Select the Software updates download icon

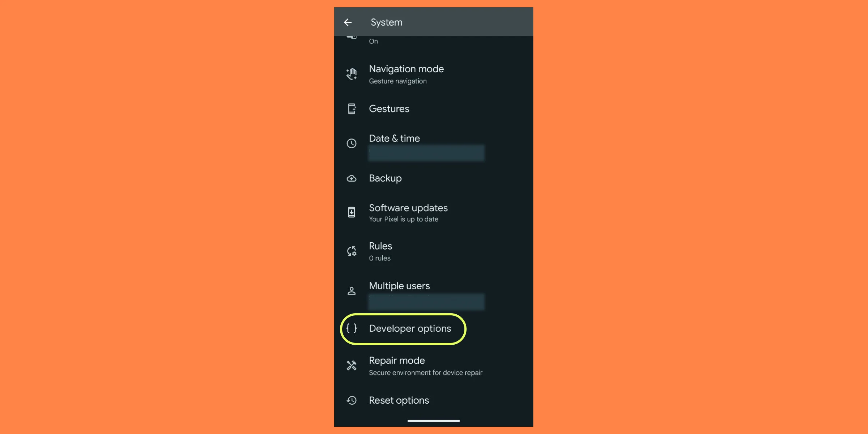[352, 212]
